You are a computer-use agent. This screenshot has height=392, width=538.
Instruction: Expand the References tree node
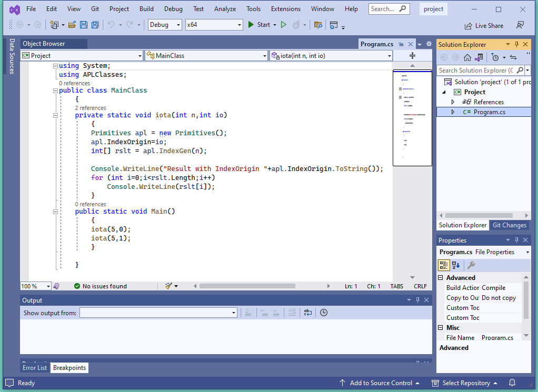point(453,102)
